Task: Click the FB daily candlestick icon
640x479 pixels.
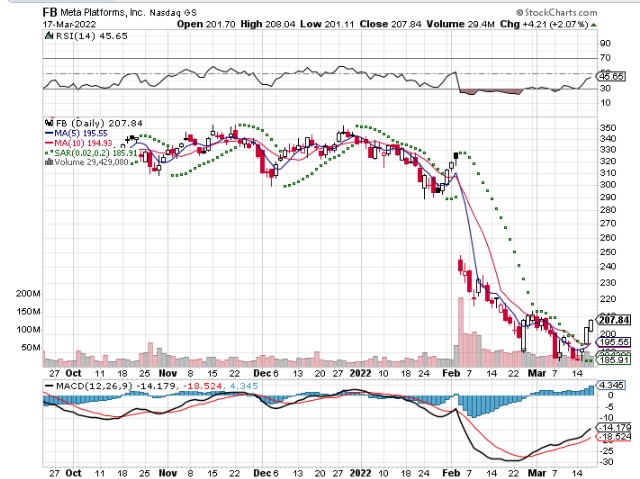Action: tap(49, 122)
